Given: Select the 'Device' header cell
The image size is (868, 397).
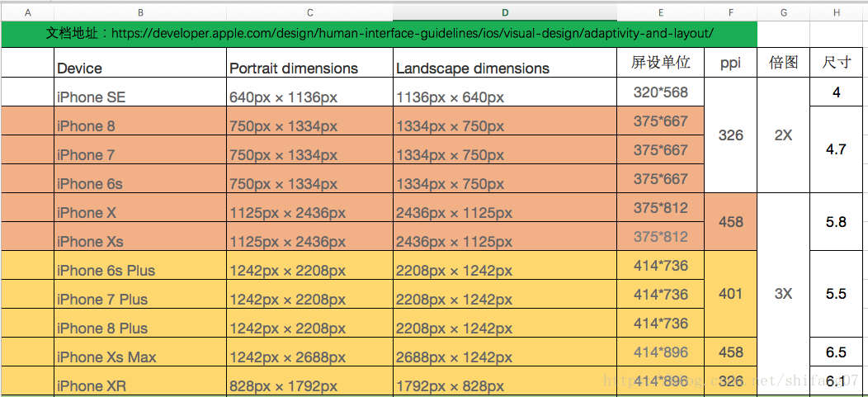Looking at the screenshot, I should [140, 63].
